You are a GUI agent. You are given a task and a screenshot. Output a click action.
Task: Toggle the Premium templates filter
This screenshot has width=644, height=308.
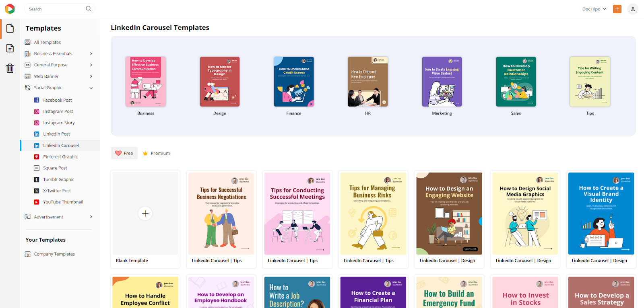[157, 153]
